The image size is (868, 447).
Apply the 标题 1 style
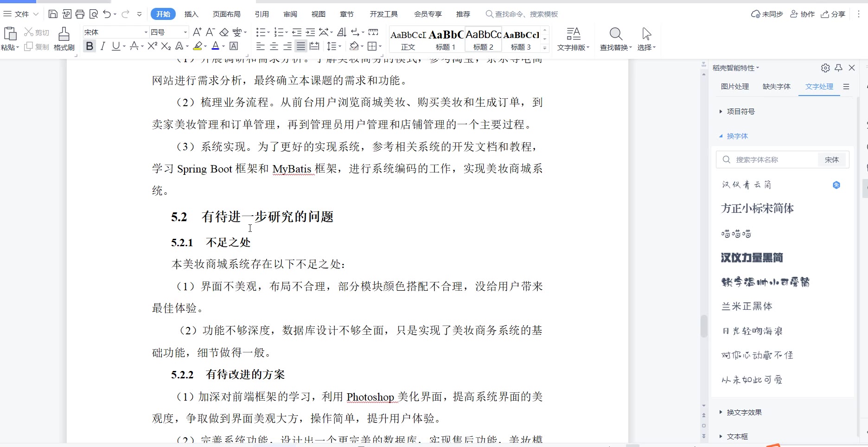pos(446,39)
